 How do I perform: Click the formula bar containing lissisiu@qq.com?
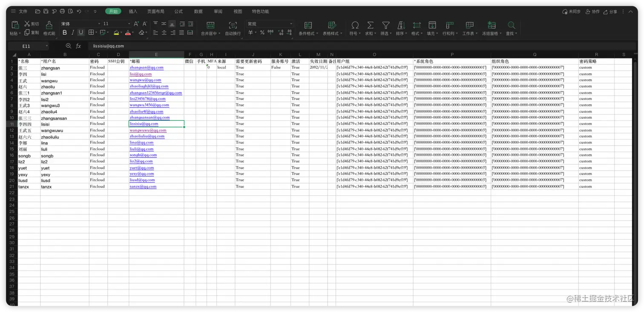click(x=362, y=46)
